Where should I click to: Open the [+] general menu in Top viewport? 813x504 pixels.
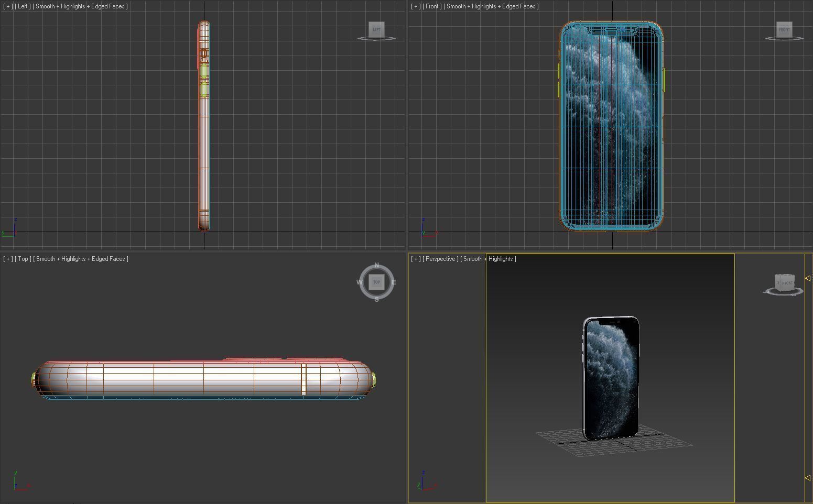tap(8, 259)
